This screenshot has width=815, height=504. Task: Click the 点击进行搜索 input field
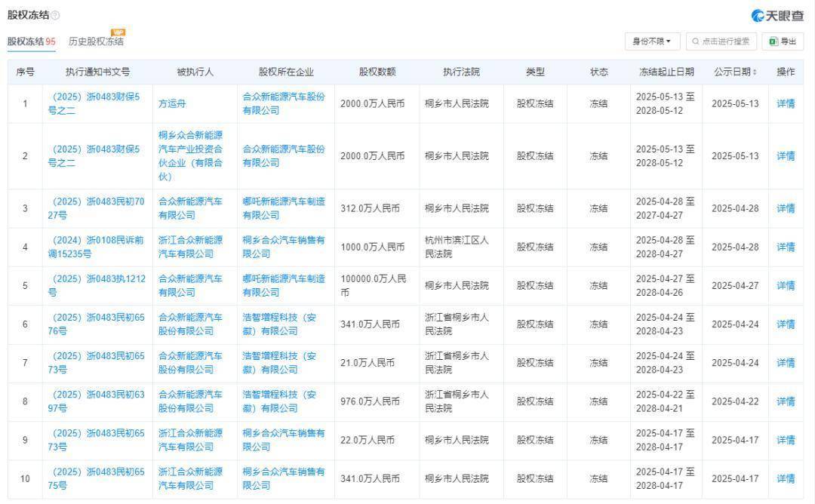pyautogui.click(x=721, y=41)
